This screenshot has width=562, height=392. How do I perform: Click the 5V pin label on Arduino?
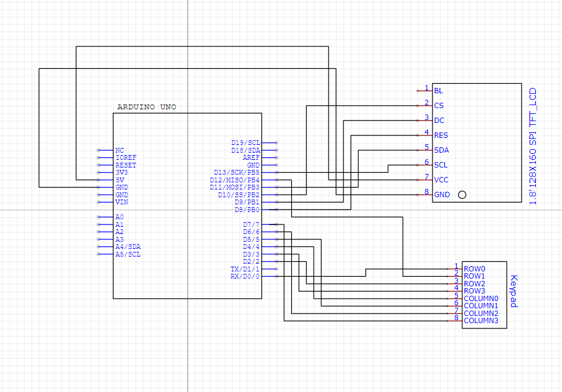pos(120,180)
